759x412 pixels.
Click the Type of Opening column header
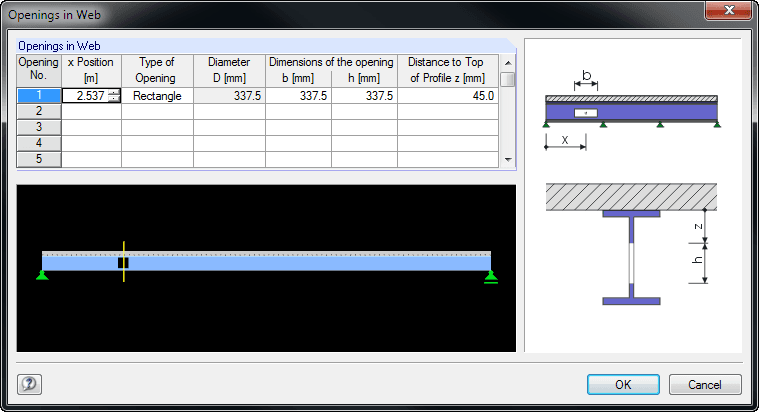coord(157,70)
